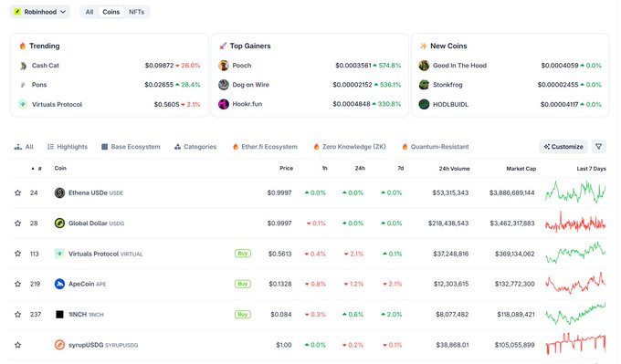Select the NFTs filter tab
621x364 pixels.
pyautogui.click(x=136, y=12)
